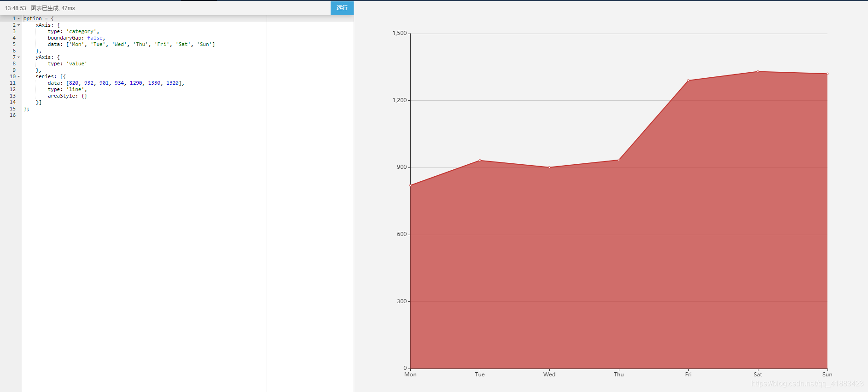Click the 'line' type string on line 12
The height and width of the screenshot is (392, 868).
click(75, 89)
